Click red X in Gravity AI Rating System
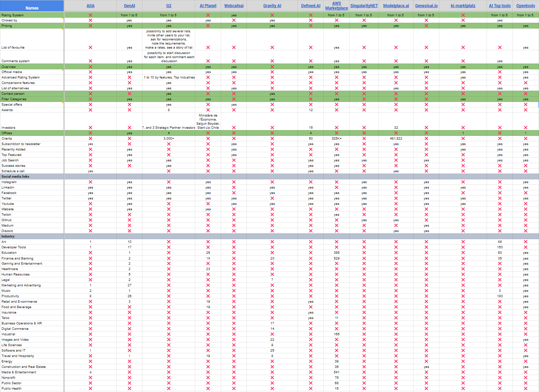 272,15
